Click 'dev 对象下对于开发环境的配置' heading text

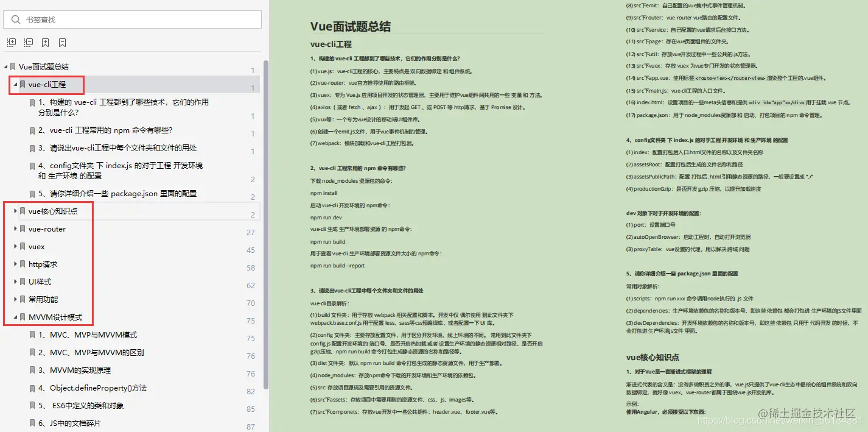664,213
